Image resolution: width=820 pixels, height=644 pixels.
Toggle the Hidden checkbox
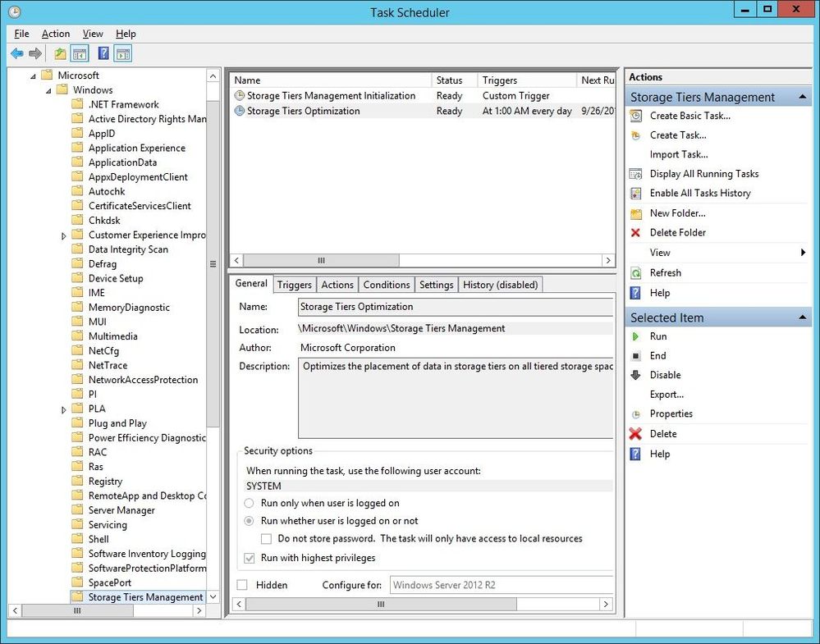pyautogui.click(x=242, y=585)
